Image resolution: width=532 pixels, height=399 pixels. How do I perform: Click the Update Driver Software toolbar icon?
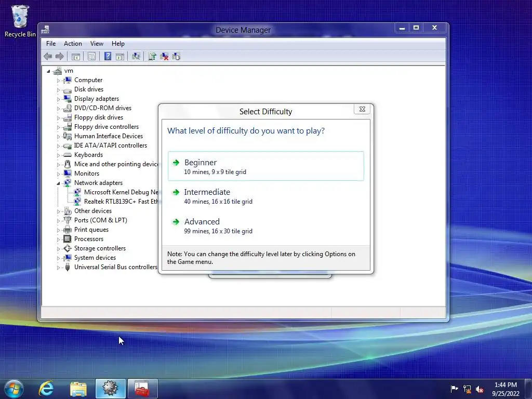coord(152,56)
